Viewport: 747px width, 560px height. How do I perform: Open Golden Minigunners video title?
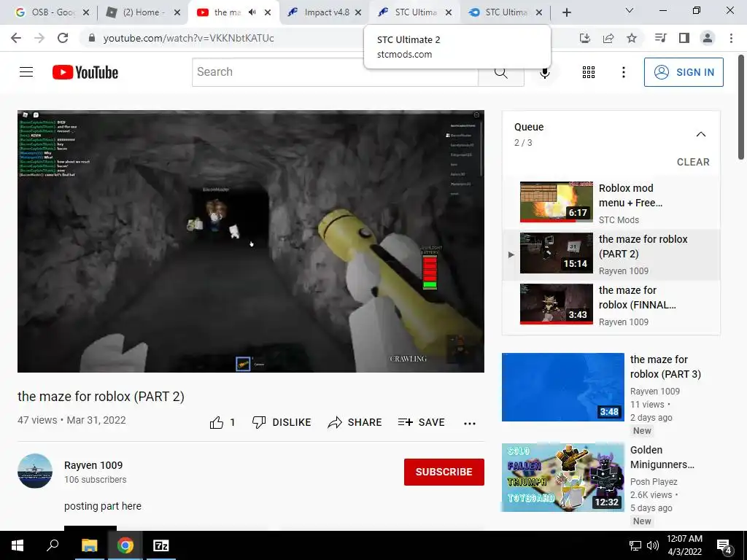click(662, 457)
